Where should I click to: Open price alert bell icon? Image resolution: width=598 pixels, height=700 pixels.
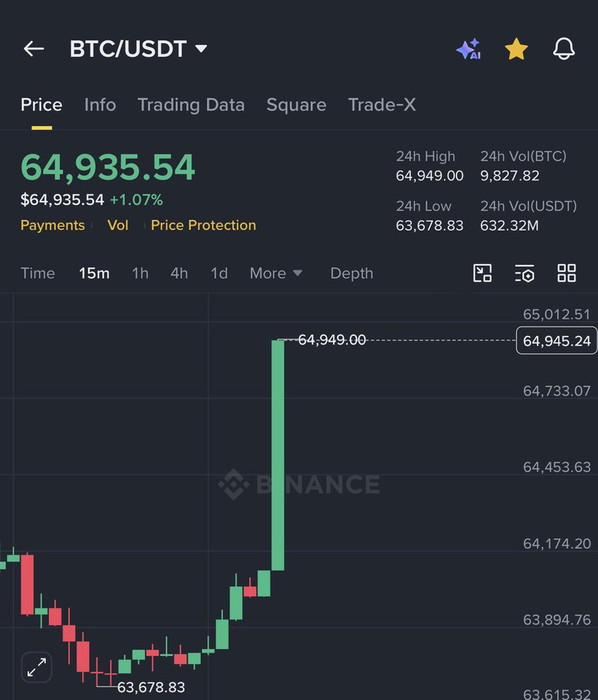coord(564,48)
